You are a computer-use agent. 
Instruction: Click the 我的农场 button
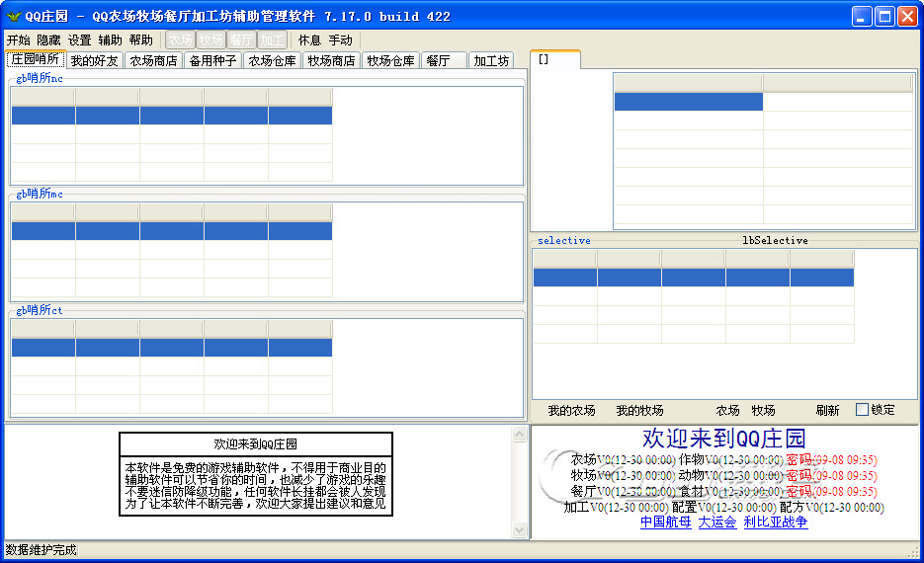[571, 411]
